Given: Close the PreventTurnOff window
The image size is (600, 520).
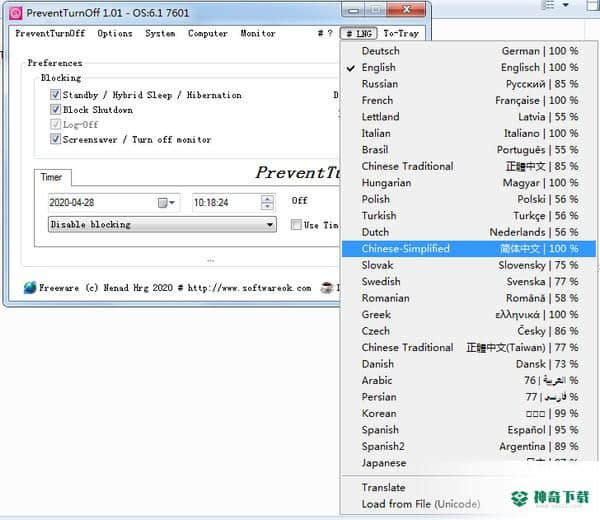Looking at the screenshot, I should (406, 10).
